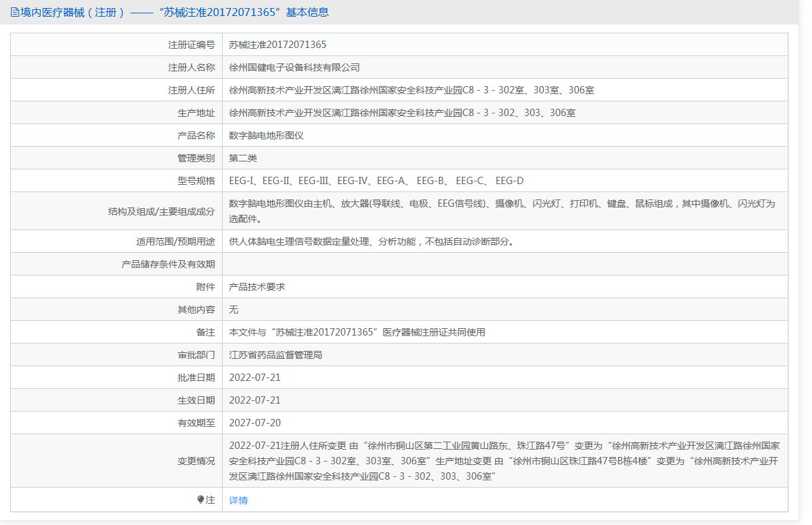Viewport: 812px width, 525px height.
Task: Click the 其他内容 value 无
Action: click(233, 310)
